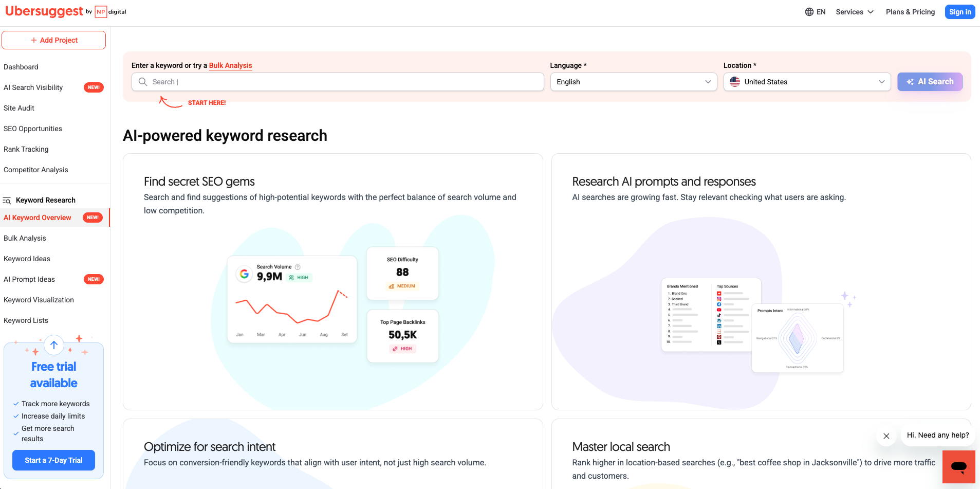Click 'Track more keywords' text

coord(56,404)
